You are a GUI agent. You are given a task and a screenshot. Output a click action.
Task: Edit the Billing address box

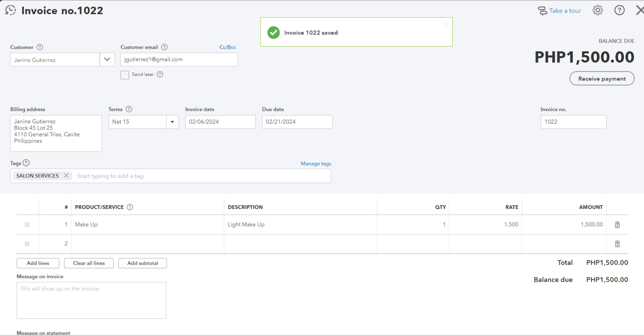click(56, 133)
